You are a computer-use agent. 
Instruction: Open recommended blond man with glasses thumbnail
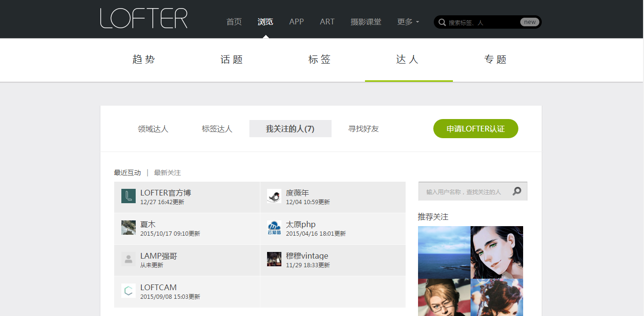(444, 297)
